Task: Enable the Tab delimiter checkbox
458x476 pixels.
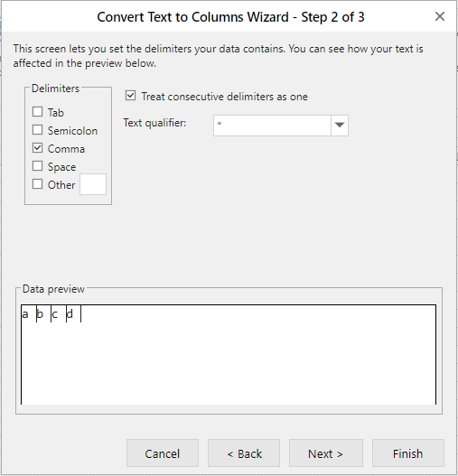Action: [x=37, y=112]
